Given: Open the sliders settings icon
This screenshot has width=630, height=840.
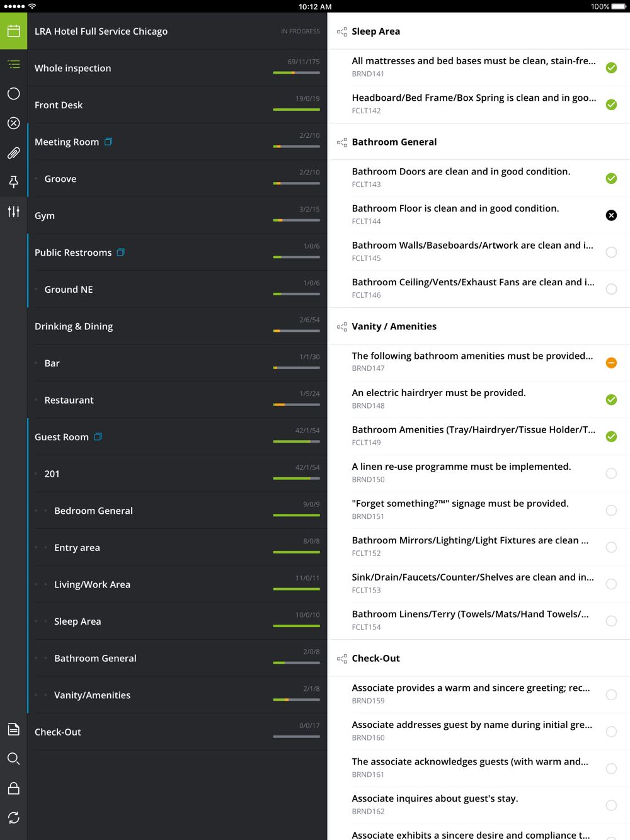Looking at the screenshot, I should (13, 212).
